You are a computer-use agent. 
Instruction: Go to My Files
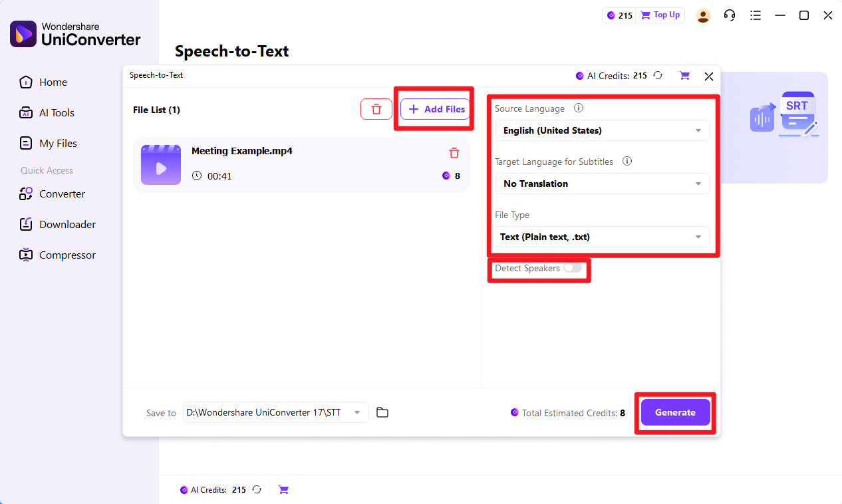click(58, 143)
